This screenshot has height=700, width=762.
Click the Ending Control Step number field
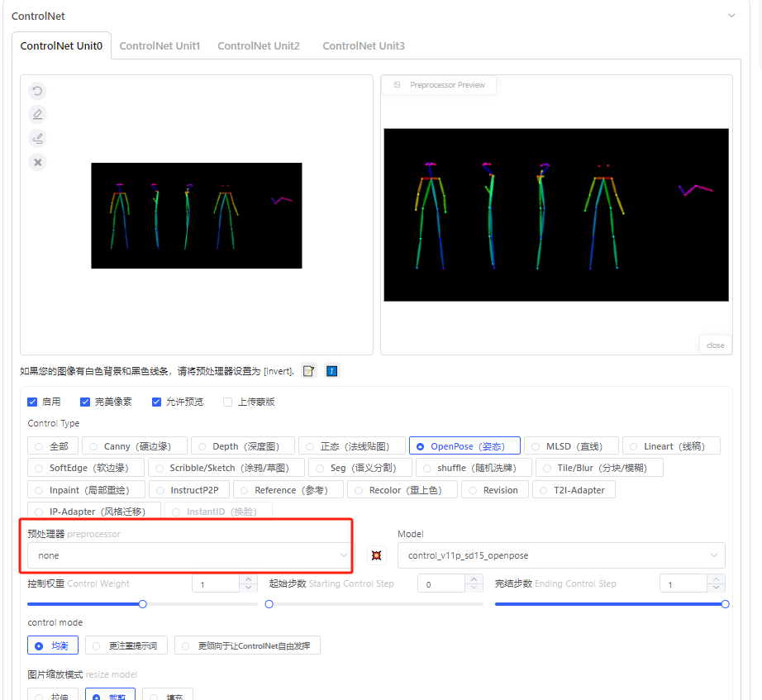coord(683,583)
